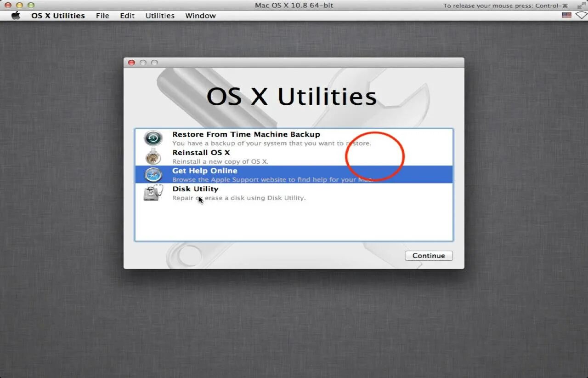
Task: Click the Continue button
Action: 429,256
